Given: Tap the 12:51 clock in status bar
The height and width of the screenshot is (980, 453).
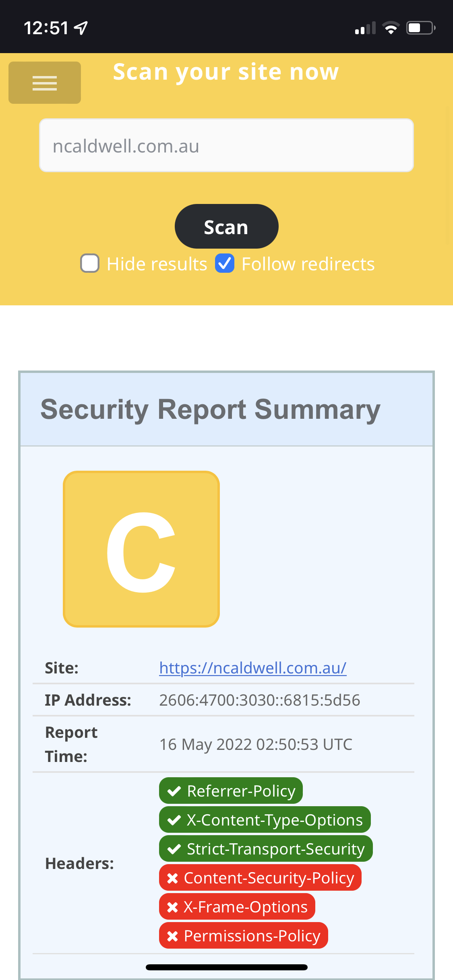Looking at the screenshot, I should 46,28.
